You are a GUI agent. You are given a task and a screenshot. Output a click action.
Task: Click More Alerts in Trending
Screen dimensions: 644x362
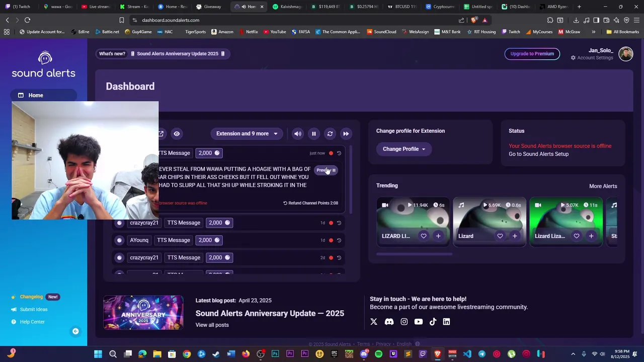[603, 186]
